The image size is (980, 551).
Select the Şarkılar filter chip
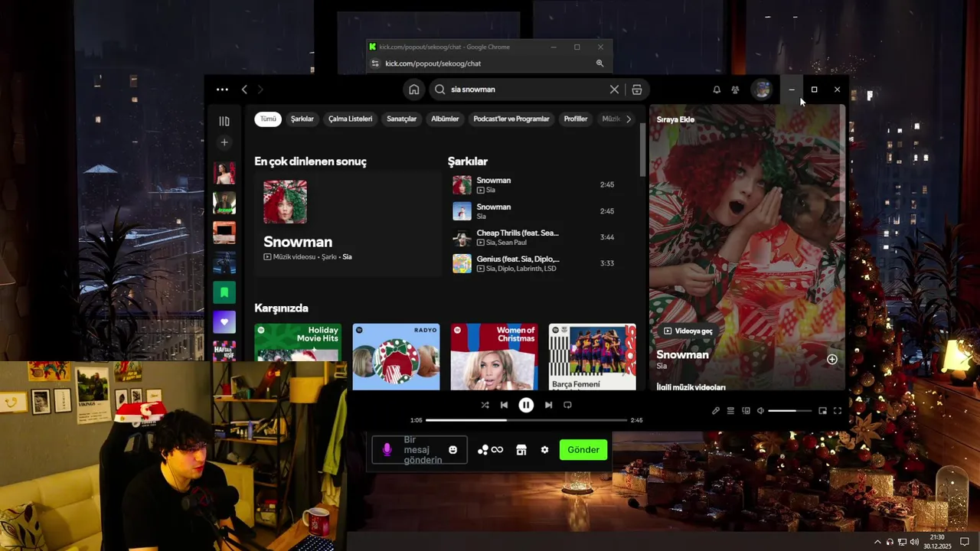[x=302, y=119]
